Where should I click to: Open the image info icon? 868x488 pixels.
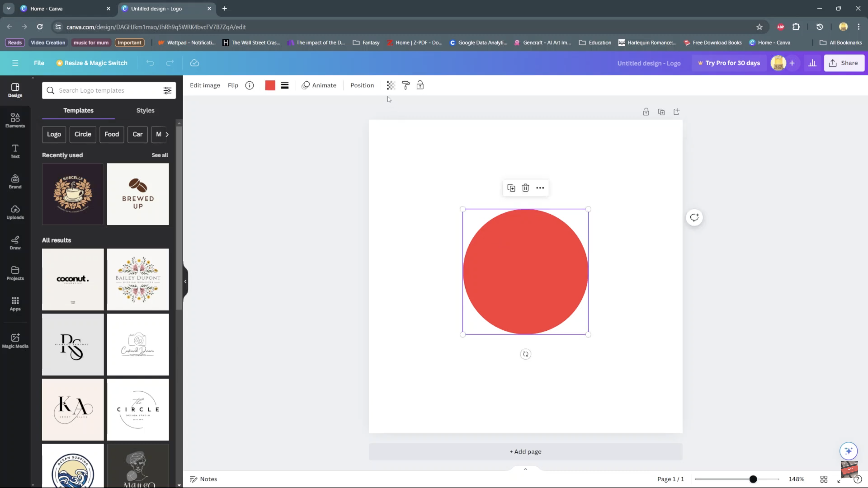(x=249, y=85)
